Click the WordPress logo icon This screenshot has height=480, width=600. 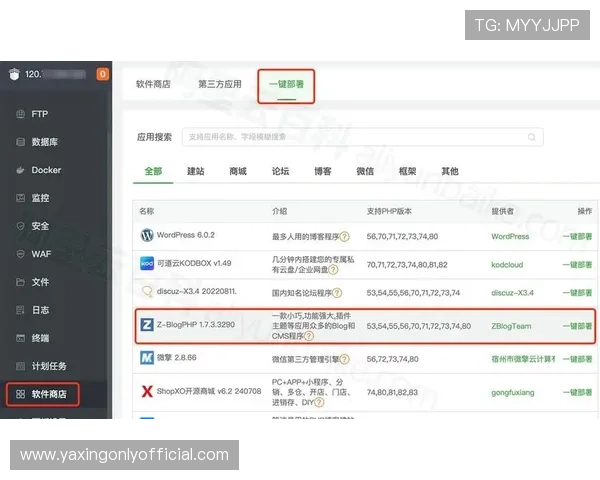coord(147,235)
